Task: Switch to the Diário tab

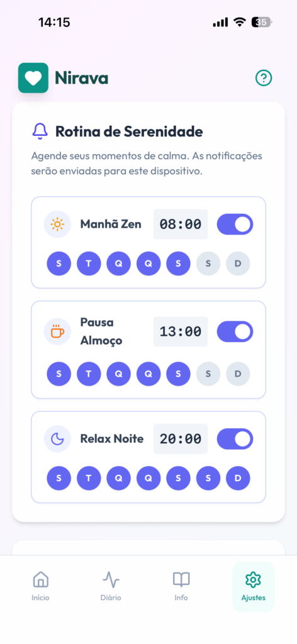Action: [111, 587]
